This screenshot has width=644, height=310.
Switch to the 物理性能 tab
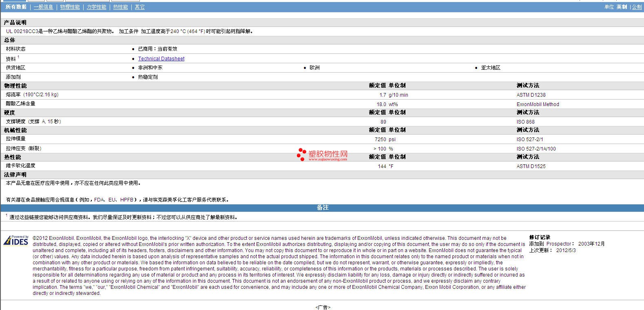tap(70, 7)
